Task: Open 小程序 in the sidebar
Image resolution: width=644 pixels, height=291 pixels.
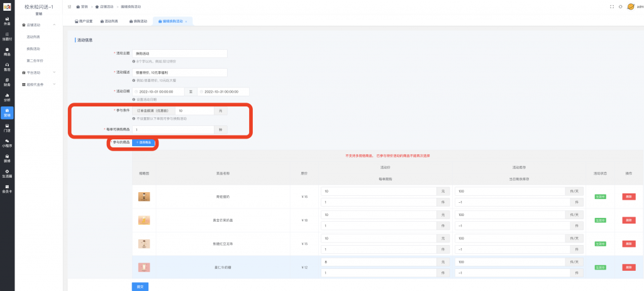Action: tap(7, 143)
